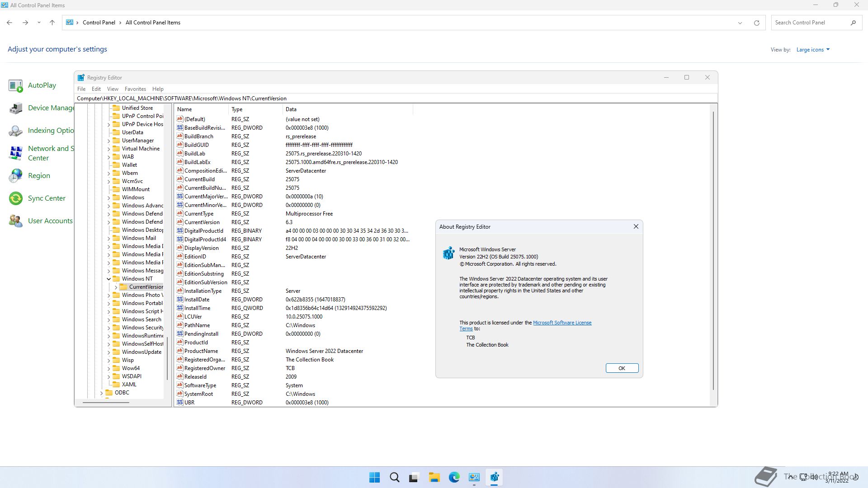Viewport: 868px width, 488px height.
Task: Select the CurrentMajorVersionNumber value row
Action: click(293, 197)
